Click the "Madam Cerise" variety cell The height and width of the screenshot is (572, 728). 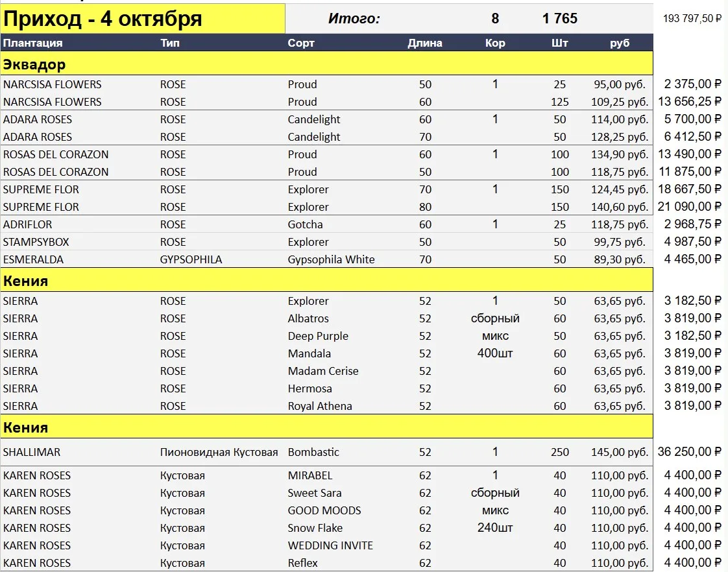322,371
